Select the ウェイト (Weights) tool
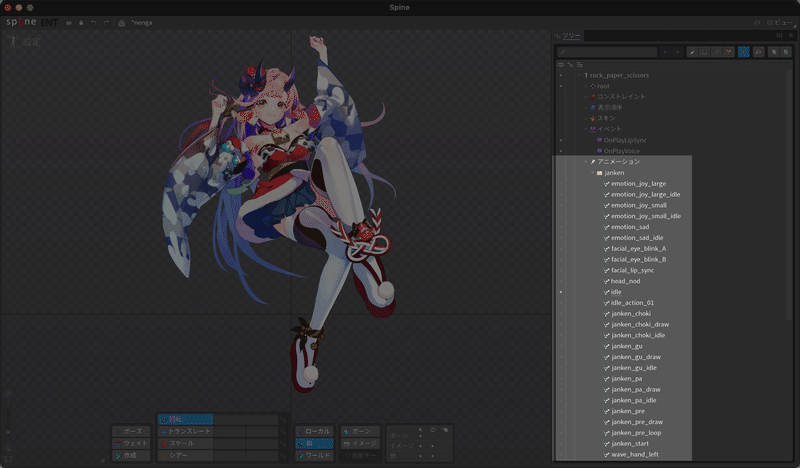The height and width of the screenshot is (468, 800). point(131,444)
